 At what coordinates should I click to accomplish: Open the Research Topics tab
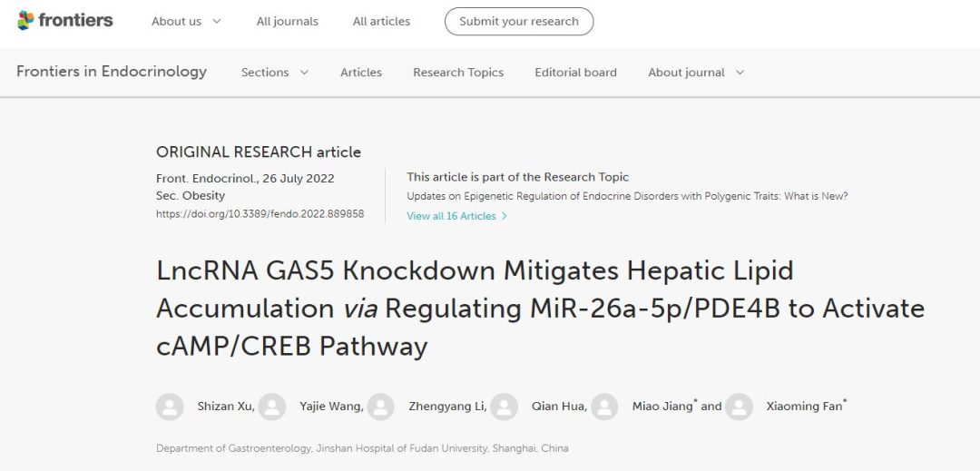(458, 73)
